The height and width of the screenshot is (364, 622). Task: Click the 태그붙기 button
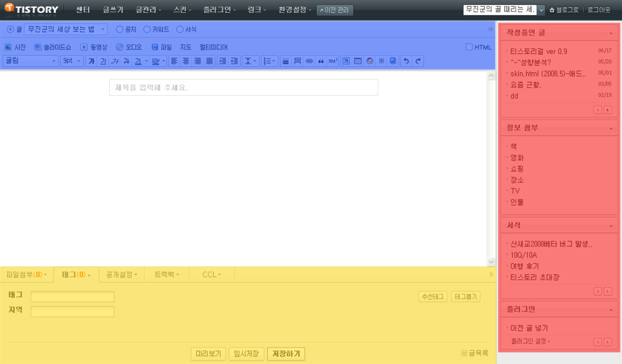pyautogui.click(x=466, y=297)
